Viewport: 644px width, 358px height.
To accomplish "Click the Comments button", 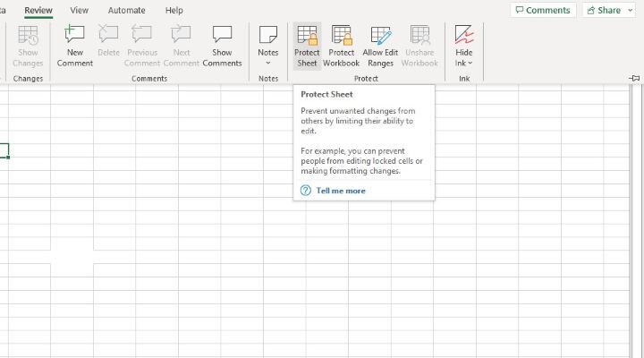I will (544, 10).
